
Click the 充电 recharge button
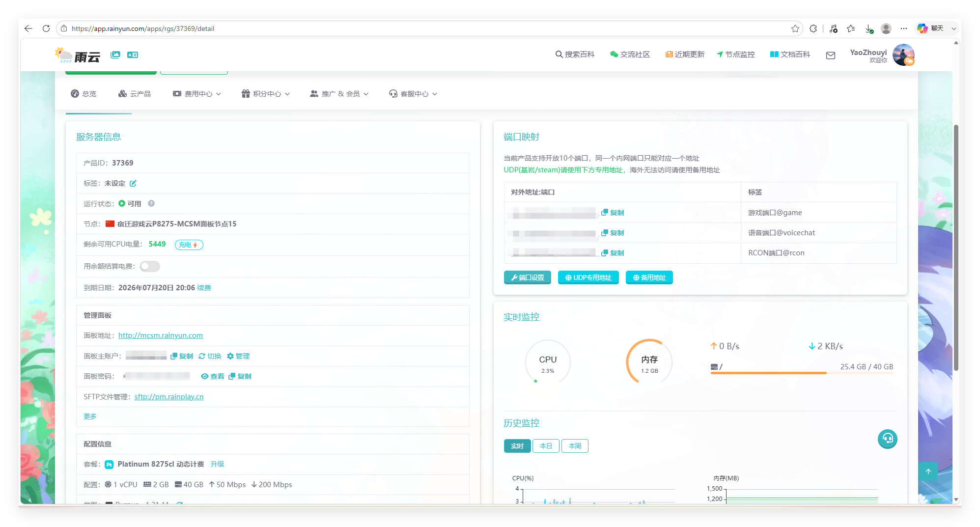coord(189,245)
